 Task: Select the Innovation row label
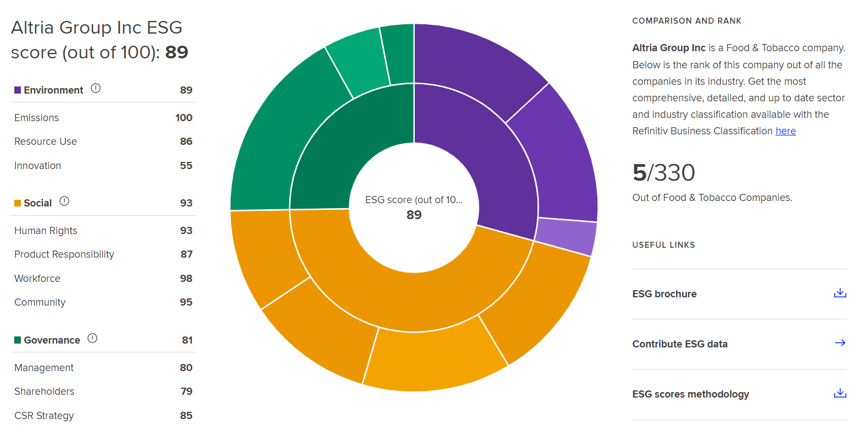37,166
